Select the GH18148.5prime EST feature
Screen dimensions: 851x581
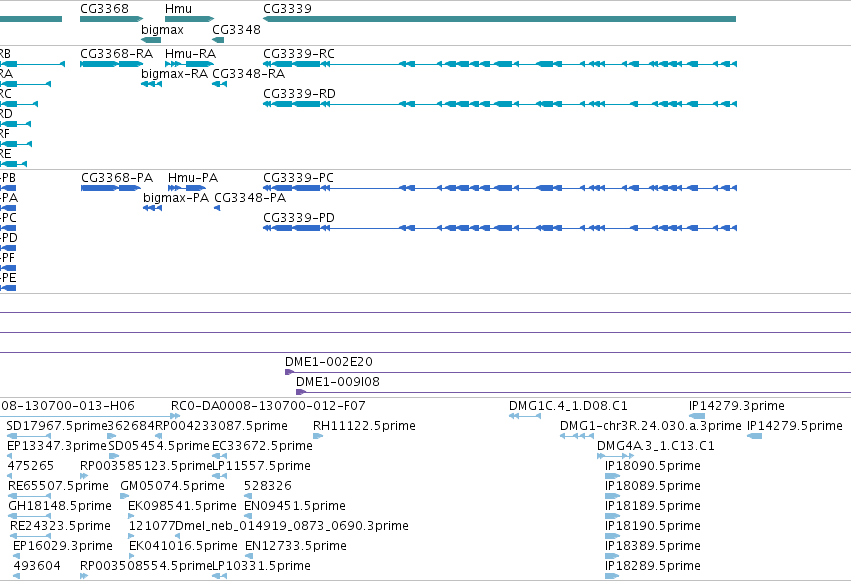[29, 516]
